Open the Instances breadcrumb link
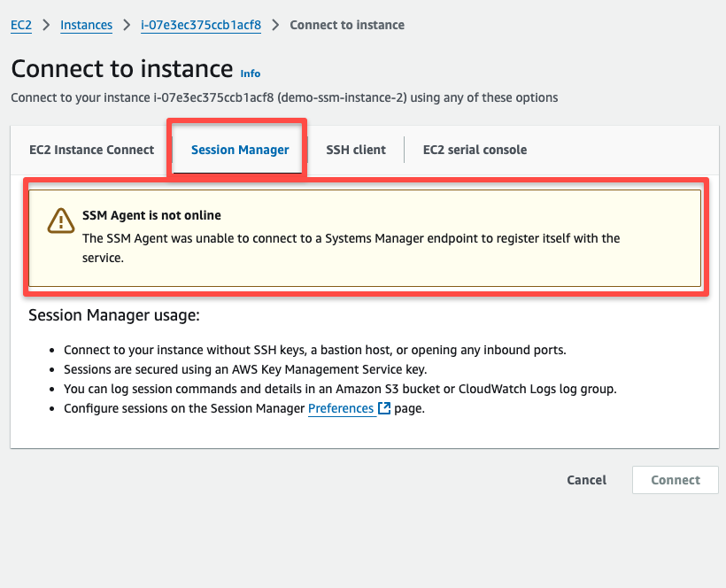Image resolution: width=726 pixels, height=588 pixels. pos(86,25)
